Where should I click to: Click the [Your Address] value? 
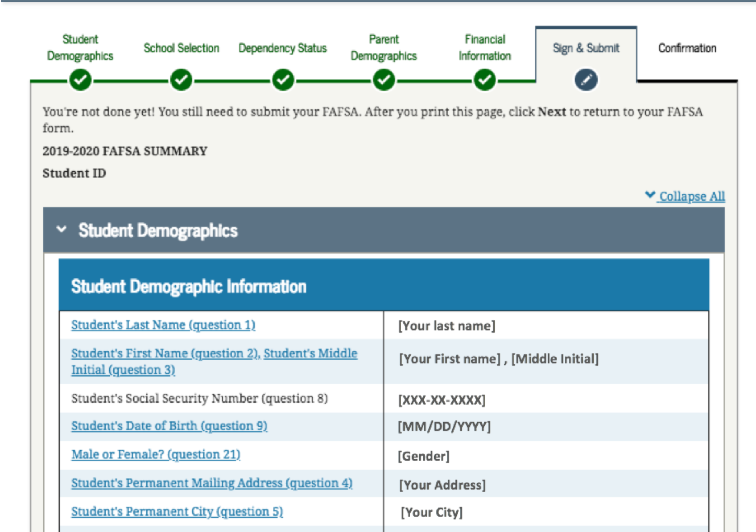(x=443, y=485)
